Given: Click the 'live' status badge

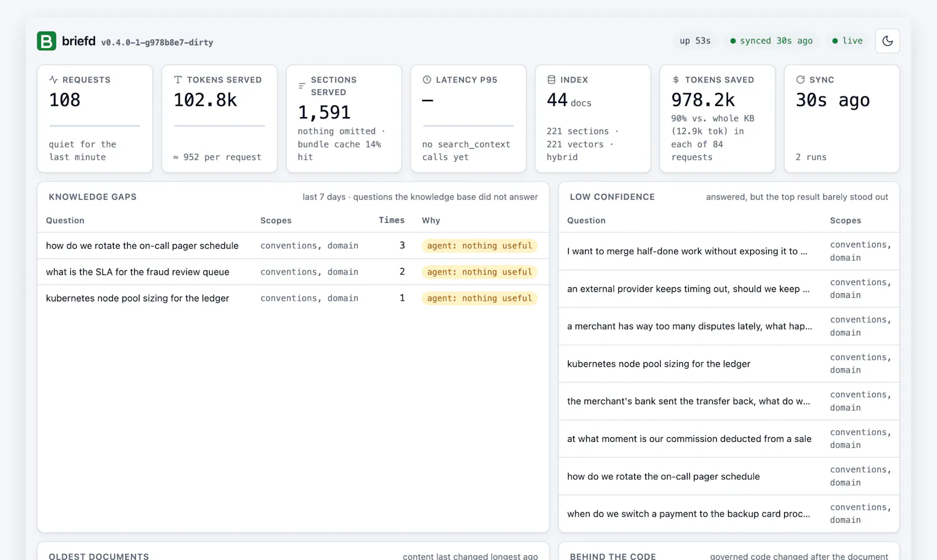Looking at the screenshot, I should coord(847,41).
